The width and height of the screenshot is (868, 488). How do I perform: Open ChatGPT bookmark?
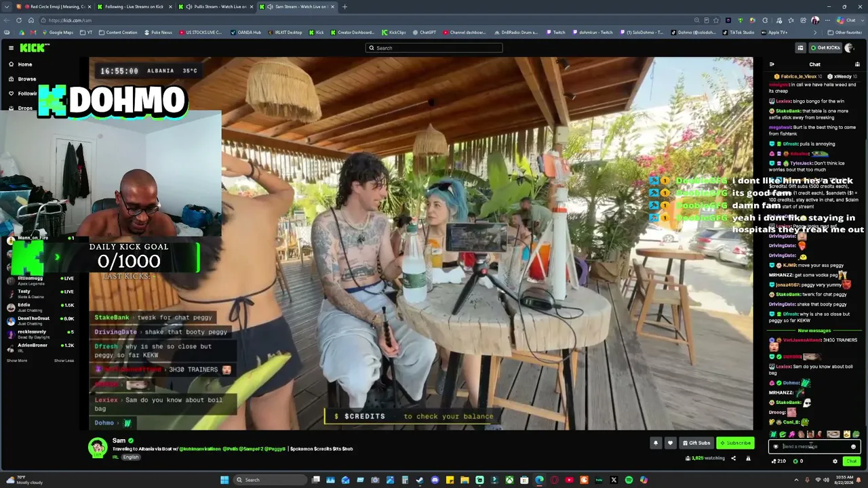tap(425, 33)
